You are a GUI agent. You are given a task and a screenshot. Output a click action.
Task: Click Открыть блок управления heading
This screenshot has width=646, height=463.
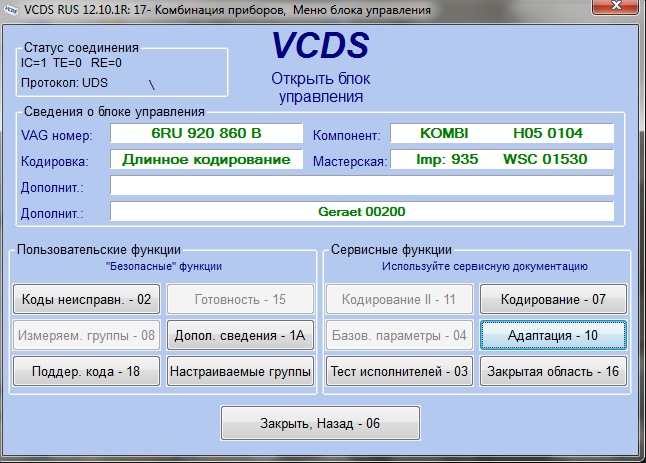coord(321,87)
